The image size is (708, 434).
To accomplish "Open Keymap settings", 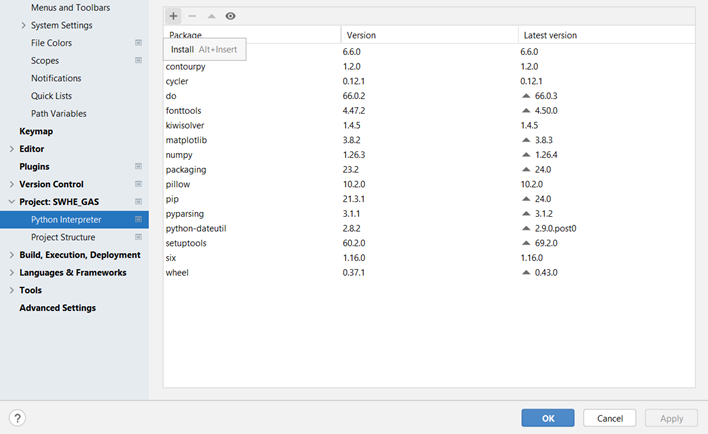I will point(36,131).
